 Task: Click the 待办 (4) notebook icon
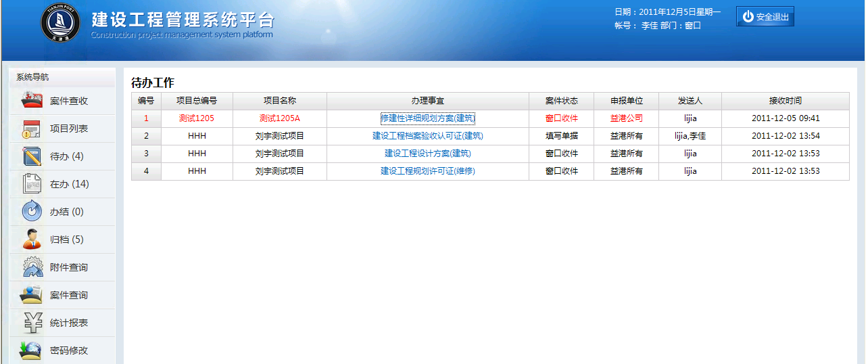click(x=32, y=156)
